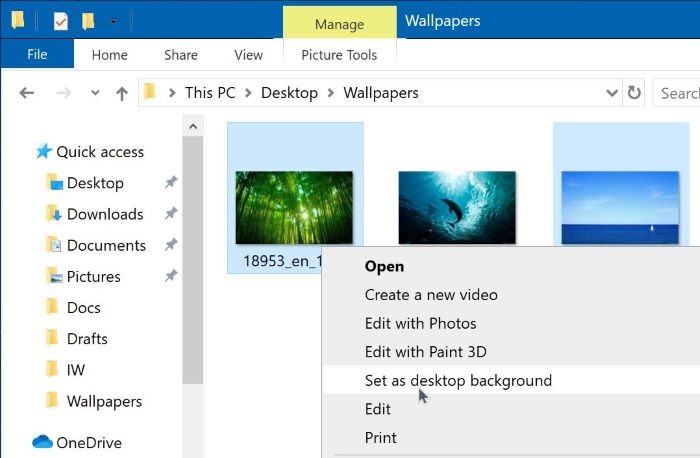The height and width of the screenshot is (458, 700).
Task: Expand the address bar history dropdown
Action: coord(612,93)
